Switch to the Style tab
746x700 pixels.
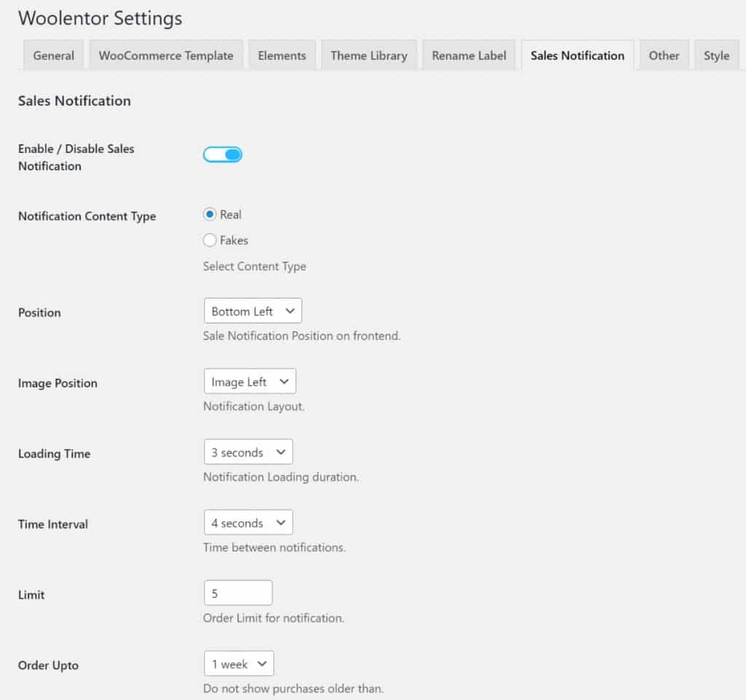pos(716,55)
